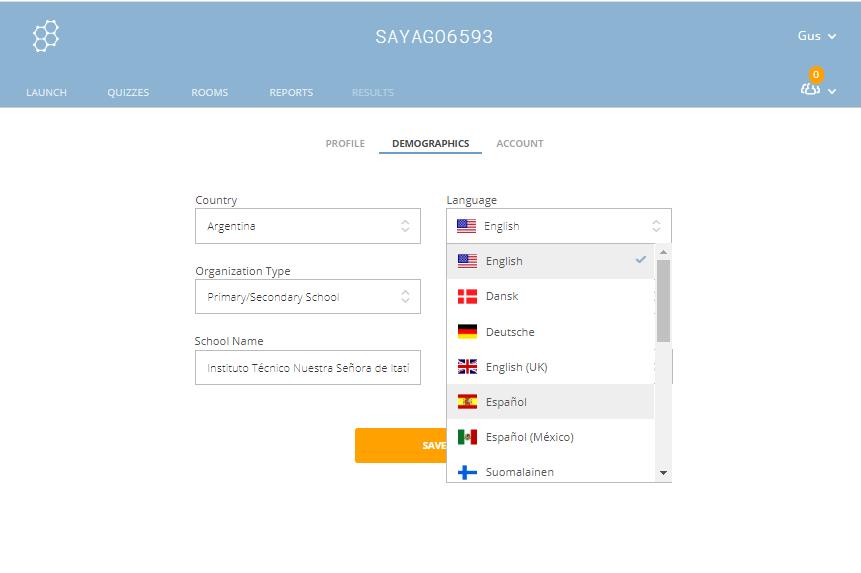Viewport: 861px width, 573px height.
Task: Open the Quizzes page
Action: 128,92
